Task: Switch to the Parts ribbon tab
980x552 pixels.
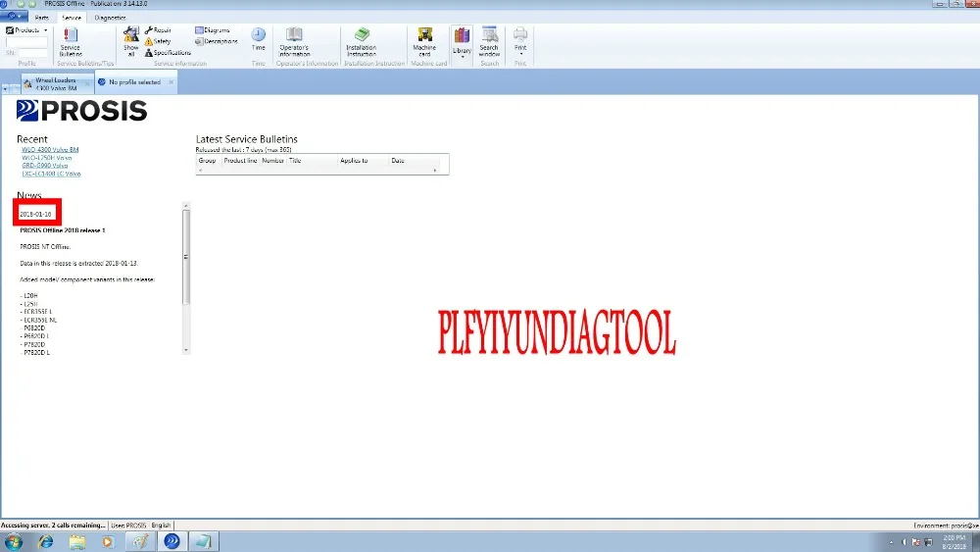Action: point(42,18)
